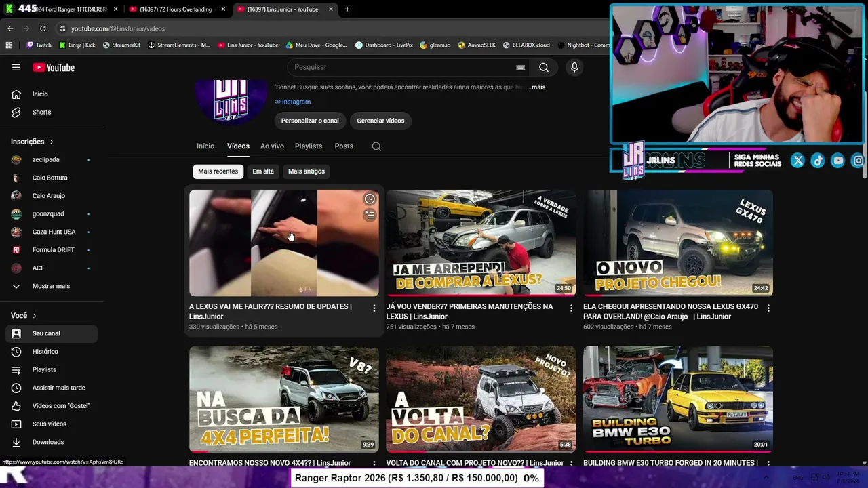Open options menu for A LEXUS VAI ME FALIR video
This screenshot has width=868, height=488.
tap(374, 308)
